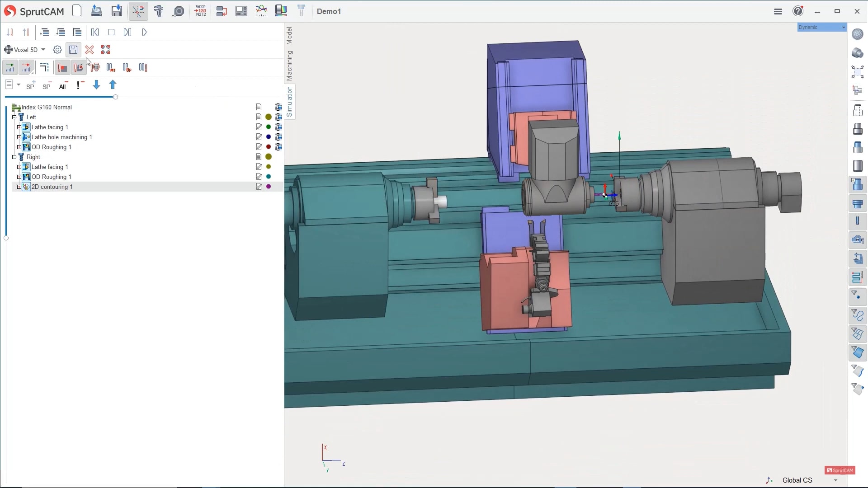Open the postprocessor NC code icon

[x=200, y=11]
